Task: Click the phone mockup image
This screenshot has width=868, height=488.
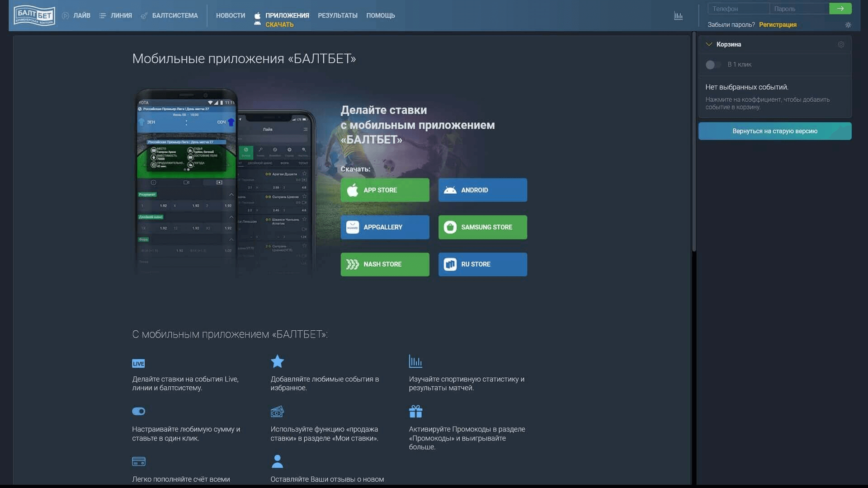Action: coord(225,182)
